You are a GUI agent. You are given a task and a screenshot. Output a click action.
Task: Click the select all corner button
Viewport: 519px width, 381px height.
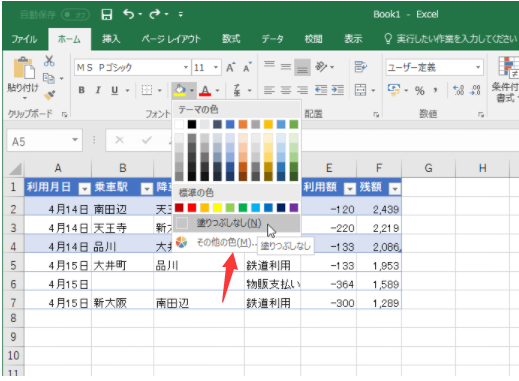(x=15, y=169)
